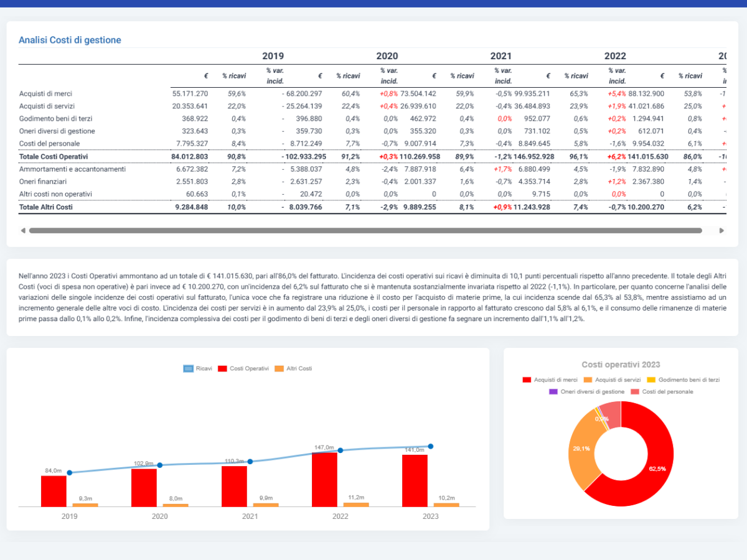Image resolution: width=747 pixels, height=560 pixels.
Task: Click the table value 7.795.327
Action: pyautogui.click(x=192, y=144)
